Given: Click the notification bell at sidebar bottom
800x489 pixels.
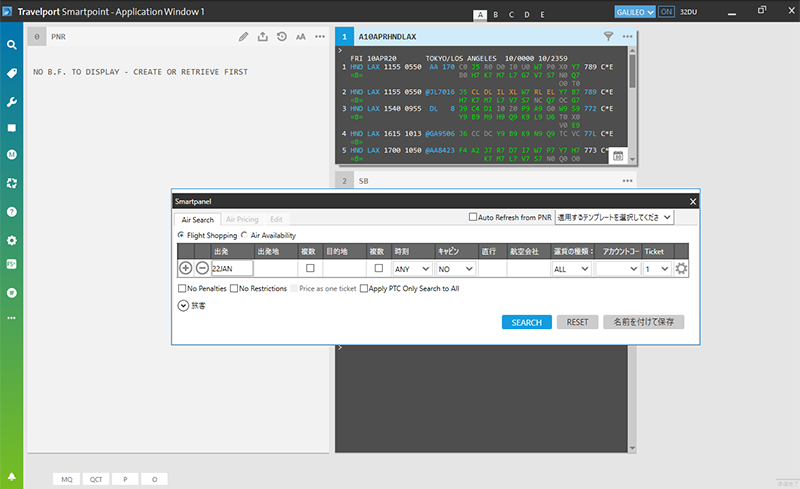Looking at the screenshot, I should [x=11, y=476].
